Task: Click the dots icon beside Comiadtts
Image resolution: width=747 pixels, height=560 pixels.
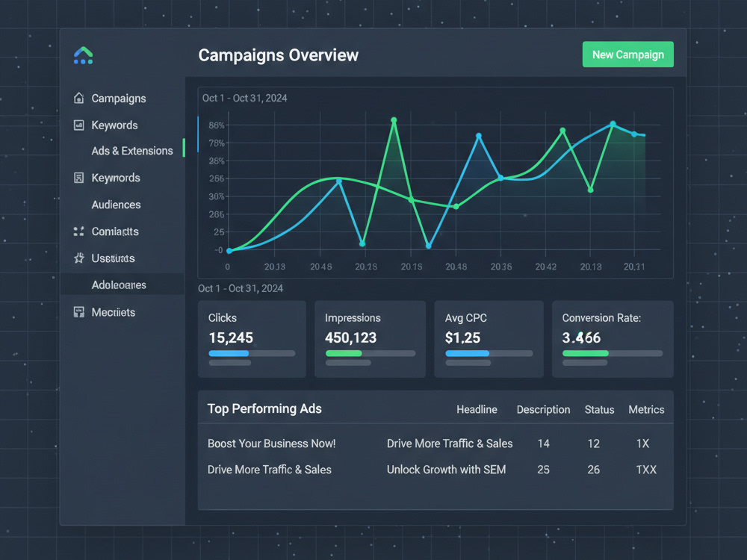Action: 79,231
